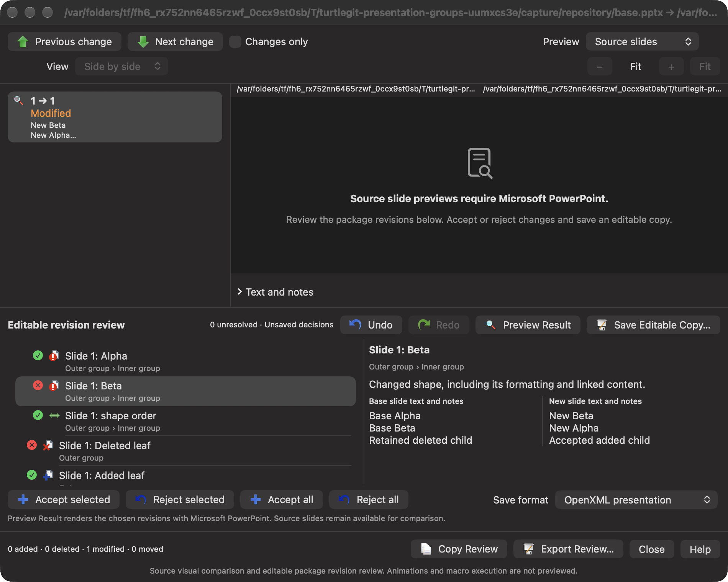Click the Undo button

[x=371, y=325]
